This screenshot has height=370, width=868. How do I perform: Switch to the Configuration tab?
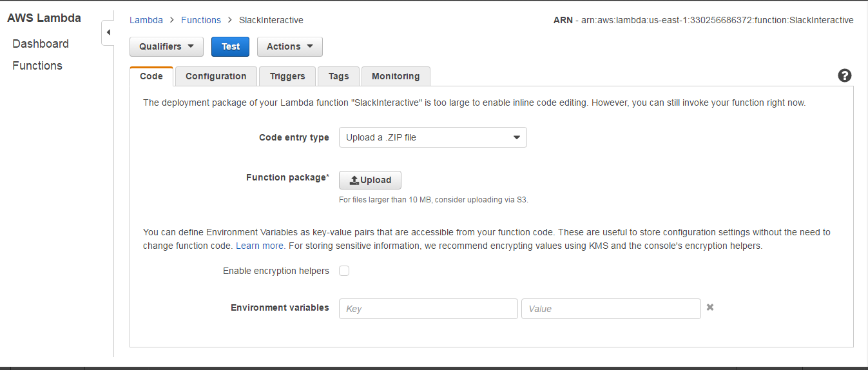pyautogui.click(x=216, y=76)
